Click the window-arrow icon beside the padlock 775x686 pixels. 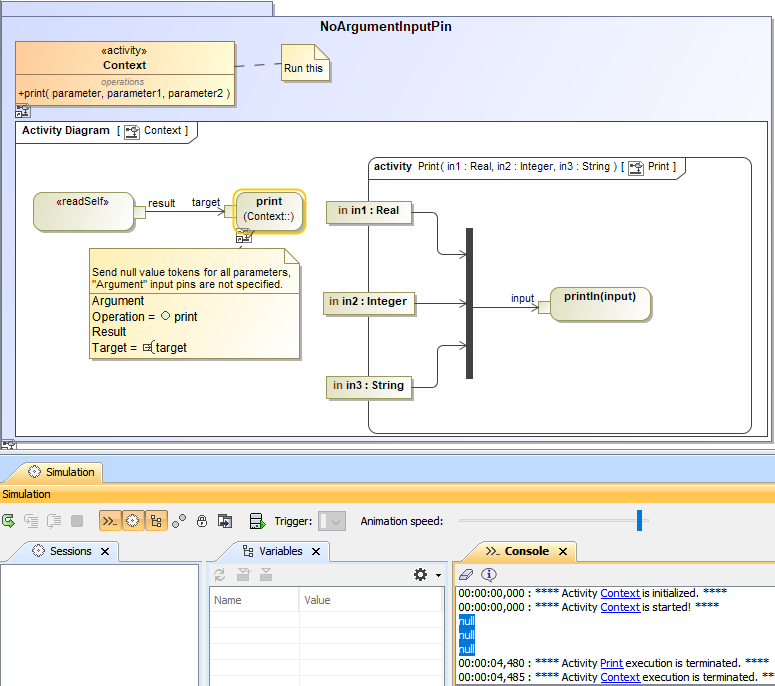coord(225,521)
